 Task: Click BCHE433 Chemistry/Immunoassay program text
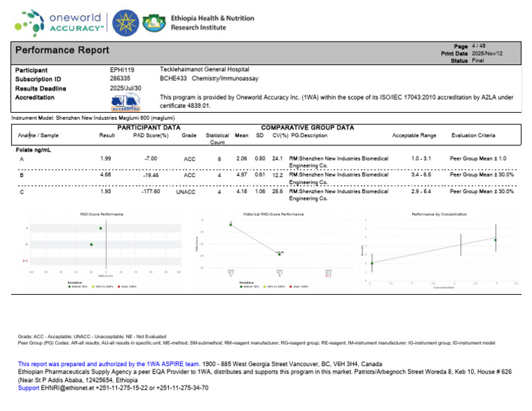click(x=209, y=78)
